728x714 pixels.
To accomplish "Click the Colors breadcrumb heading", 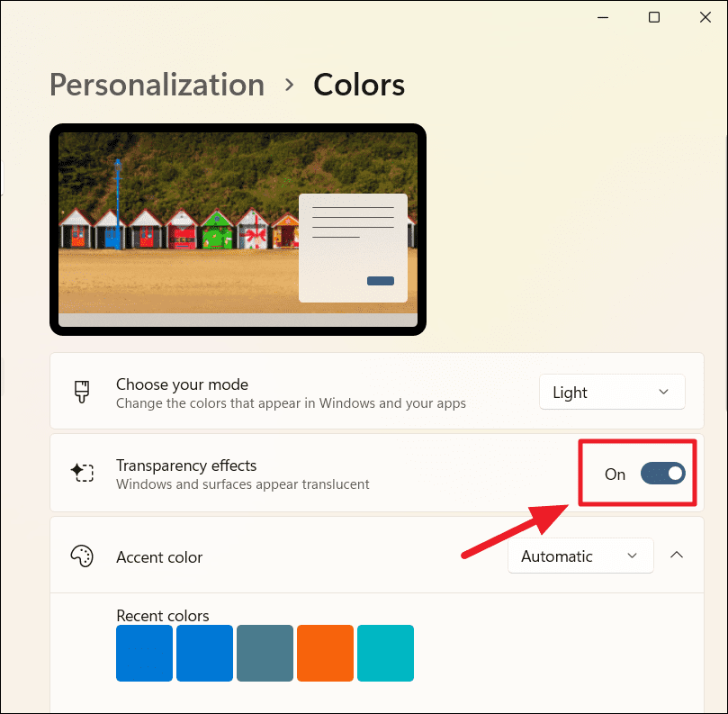I will pos(359,85).
